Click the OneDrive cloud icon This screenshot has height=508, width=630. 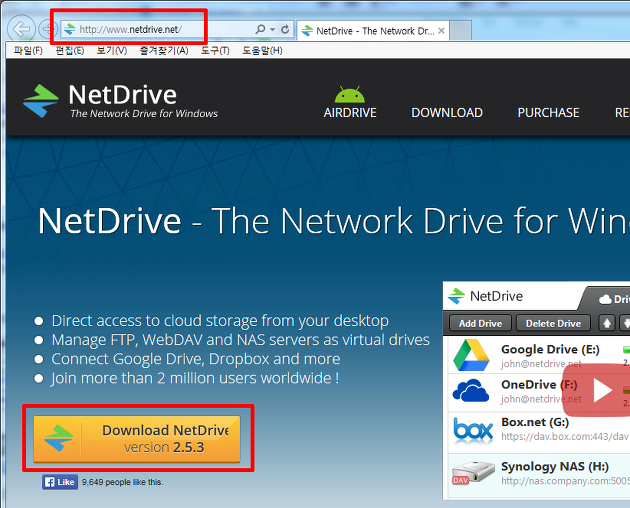point(470,391)
